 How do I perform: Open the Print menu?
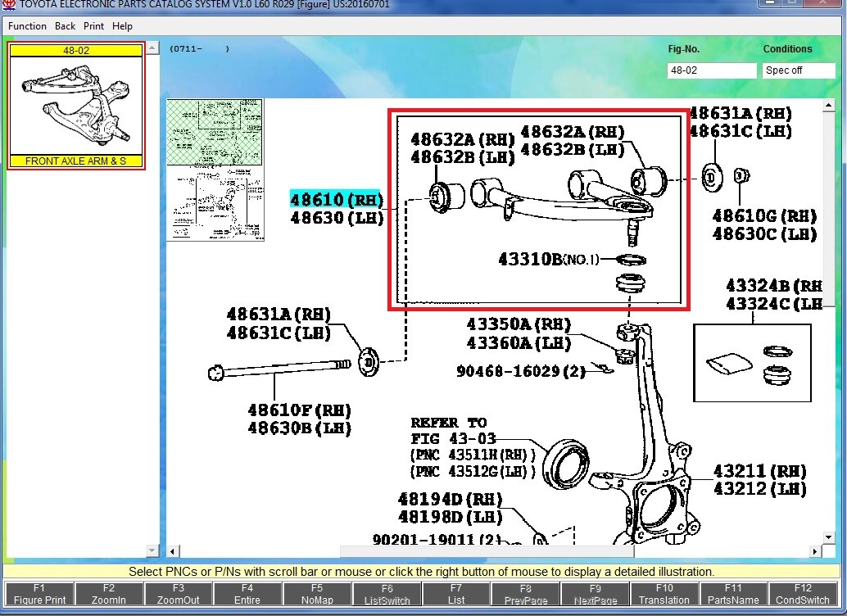93,26
